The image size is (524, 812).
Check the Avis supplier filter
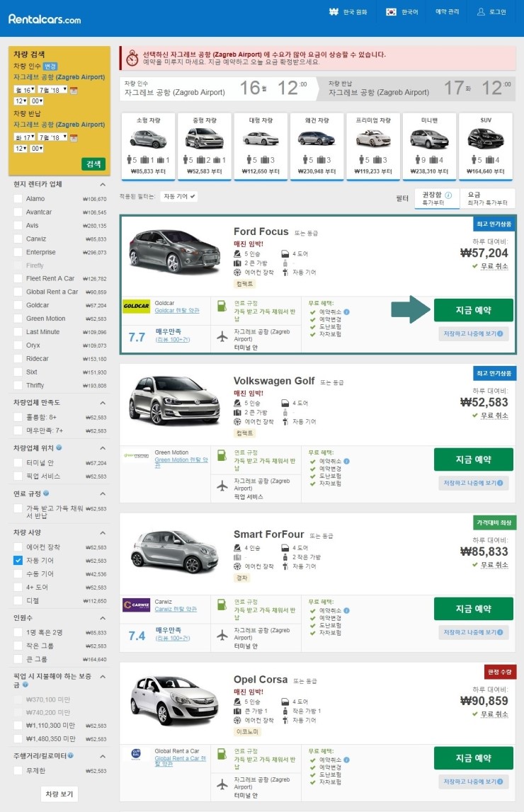click(18, 225)
